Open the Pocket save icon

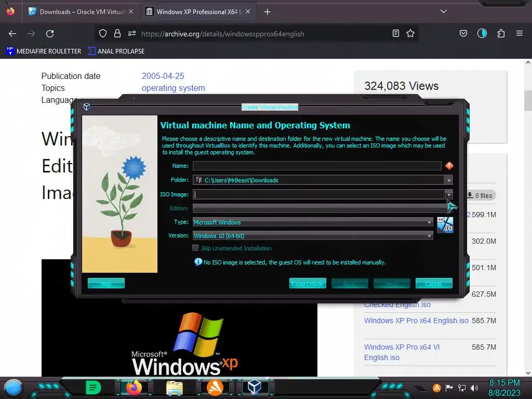tap(463, 33)
